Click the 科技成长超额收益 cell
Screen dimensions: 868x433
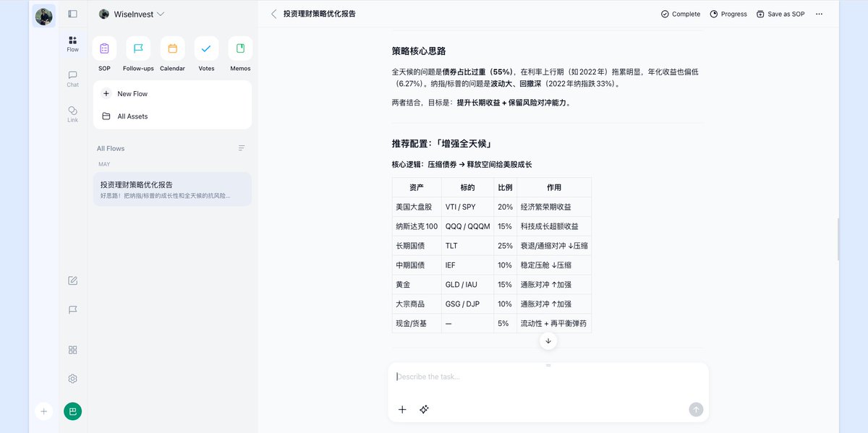tap(554, 226)
